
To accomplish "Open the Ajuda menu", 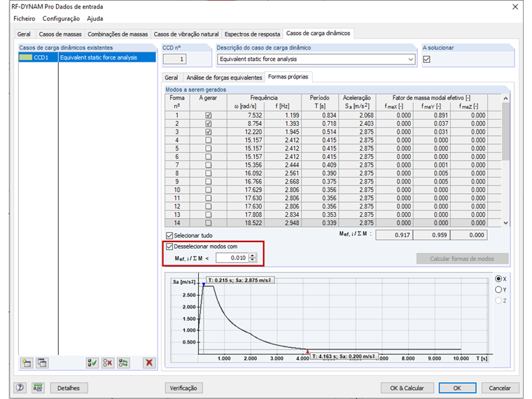I will (x=95, y=19).
